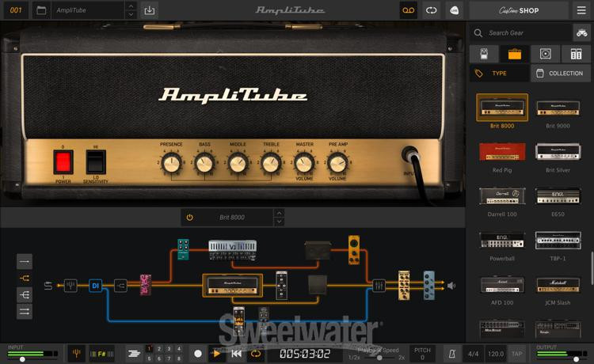
Task: Open the preset browser folder icon
Action: (41, 10)
